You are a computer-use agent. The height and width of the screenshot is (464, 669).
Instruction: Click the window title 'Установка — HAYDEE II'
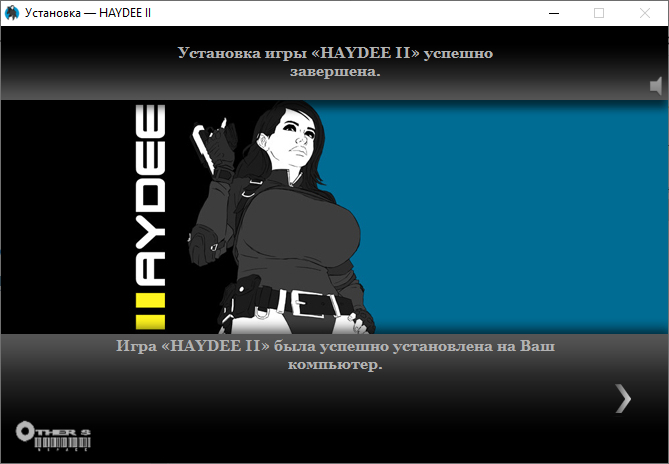88,13
